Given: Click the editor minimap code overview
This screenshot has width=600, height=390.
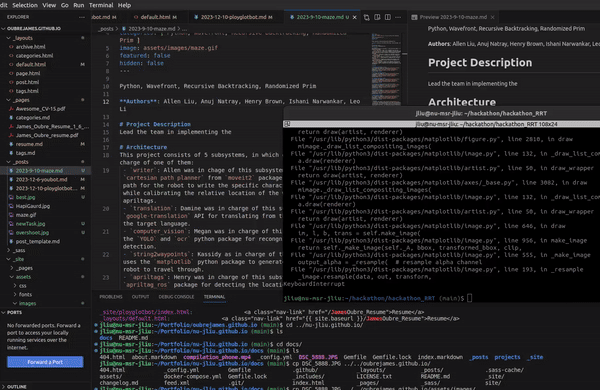Looking at the screenshot, I should coord(386,69).
